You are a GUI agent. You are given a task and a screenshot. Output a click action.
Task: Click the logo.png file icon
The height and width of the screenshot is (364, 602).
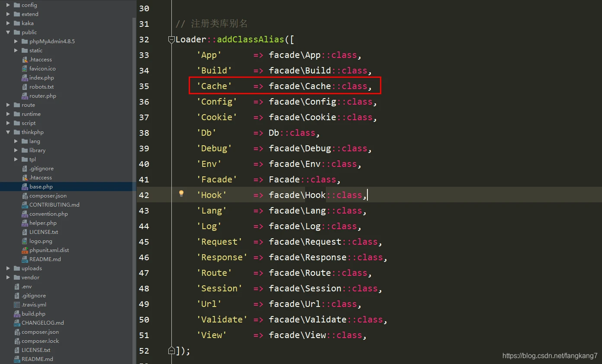coord(25,241)
